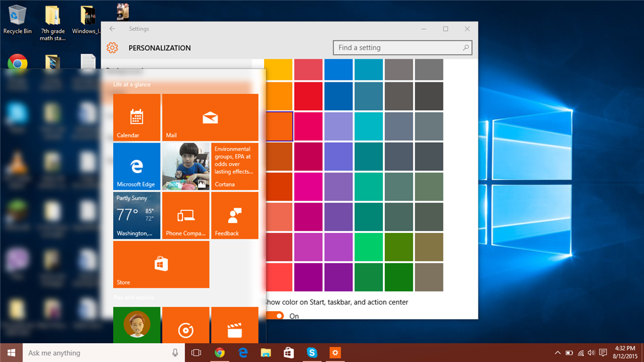
Task: Open Google Chrome from the taskbar
Action: click(x=219, y=353)
